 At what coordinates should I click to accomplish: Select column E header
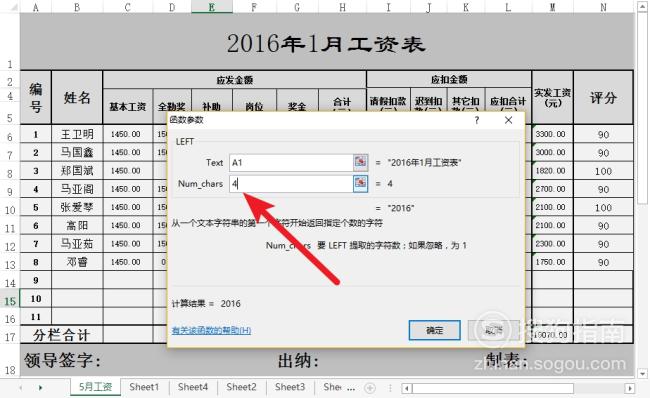[x=212, y=7]
